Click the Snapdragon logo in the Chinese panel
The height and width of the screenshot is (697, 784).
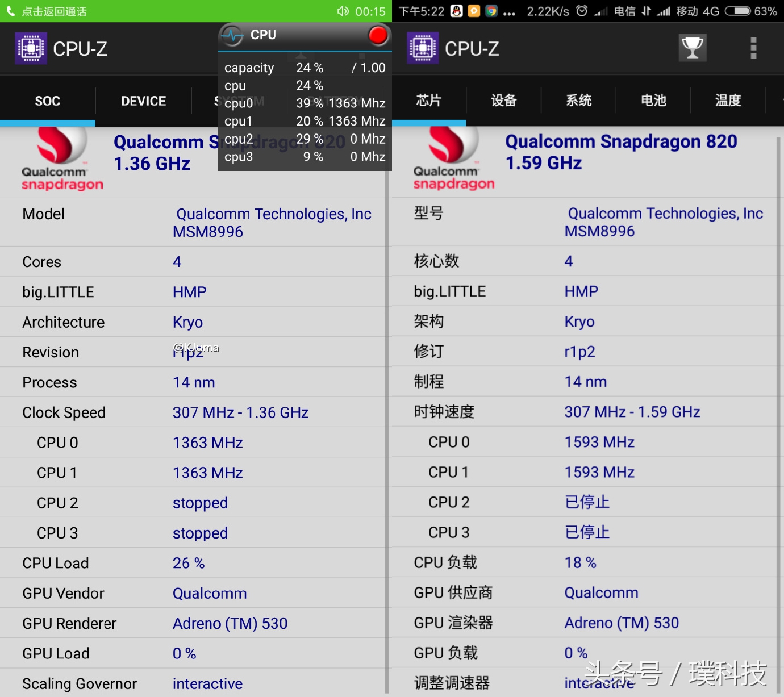point(454,158)
